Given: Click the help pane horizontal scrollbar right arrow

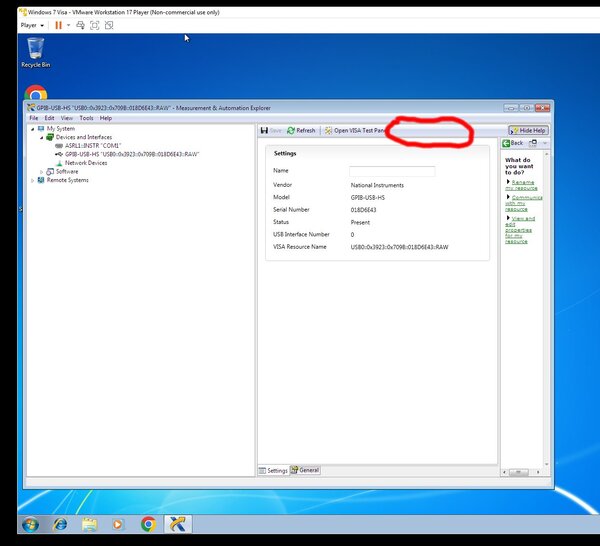Looking at the screenshot, I should point(538,472).
